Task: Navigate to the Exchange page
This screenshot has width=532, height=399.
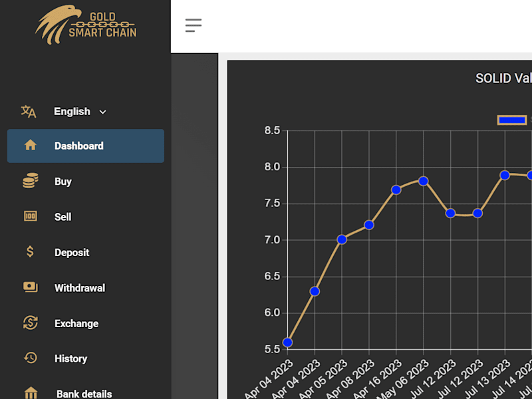Action: (76, 324)
